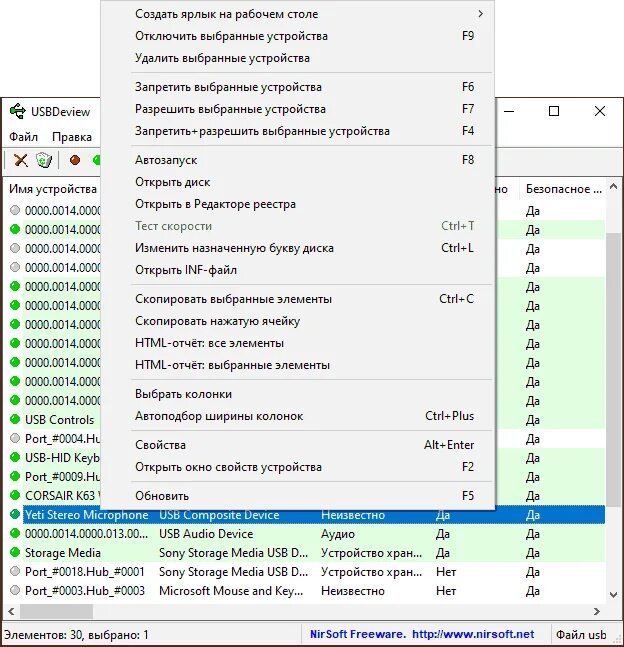Select 'HTML-отчёт: выбранные элементы'
Viewport: 624px width, 647px height.
click(298, 365)
